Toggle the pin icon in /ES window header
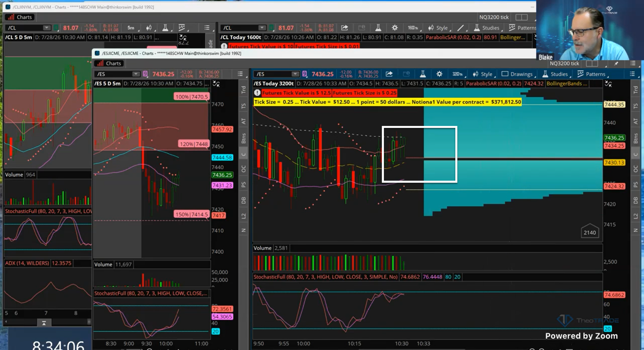This screenshot has width=644, height=350. tap(616, 63)
